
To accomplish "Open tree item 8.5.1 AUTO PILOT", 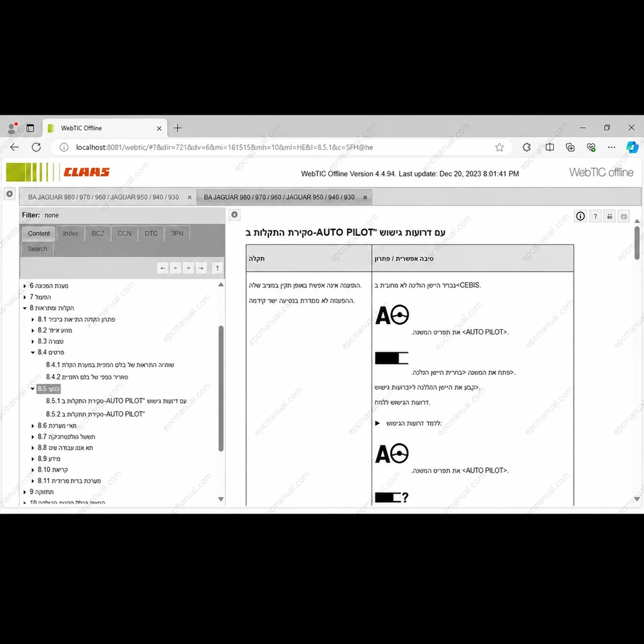I will pos(116,401).
